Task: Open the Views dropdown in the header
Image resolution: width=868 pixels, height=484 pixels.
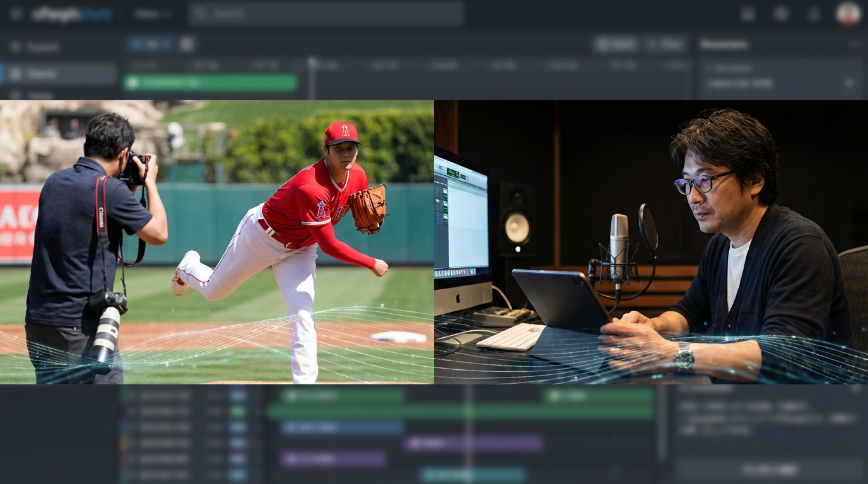Action: click(x=152, y=14)
